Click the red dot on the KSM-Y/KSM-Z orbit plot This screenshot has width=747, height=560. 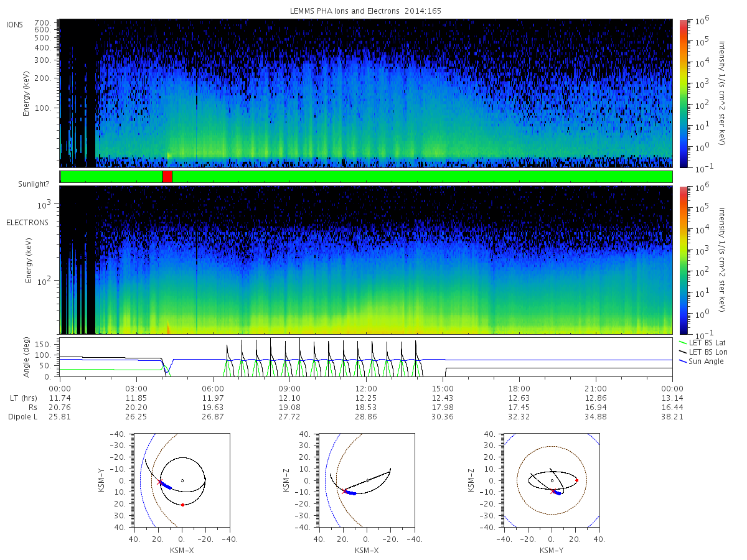click(x=577, y=480)
